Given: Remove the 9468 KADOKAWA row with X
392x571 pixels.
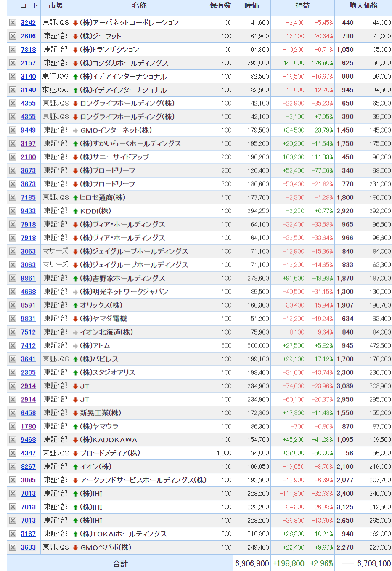Looking at the screenshot, I should [x=13, y=440].
